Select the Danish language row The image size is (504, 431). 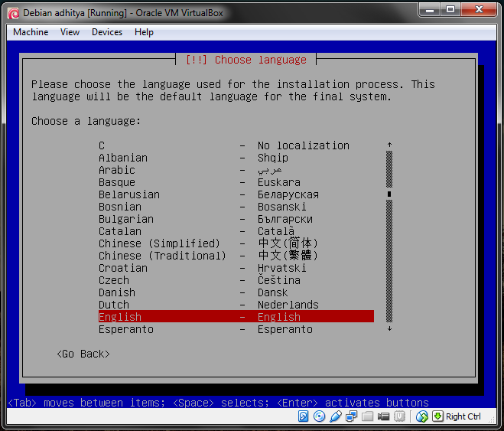[236, 292]
